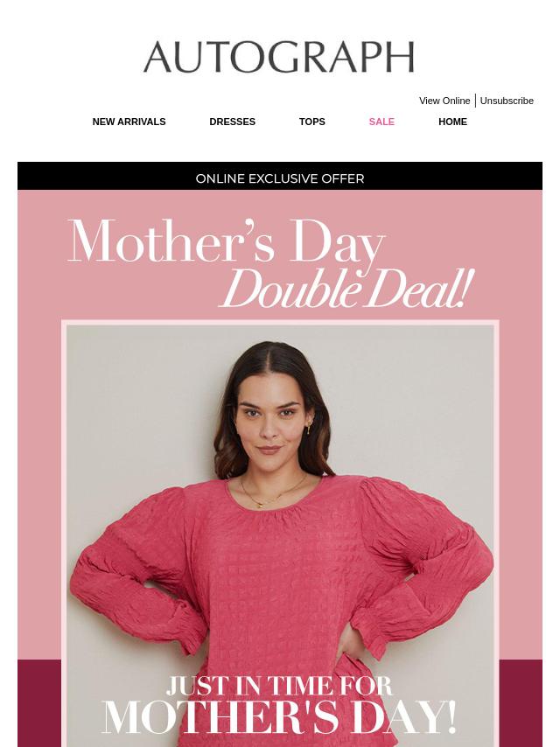This screenshot has height=747, width=560.
Task: Select the italic "Double Deal!" text
Action: pyautogui.click(x=348, y=290)
